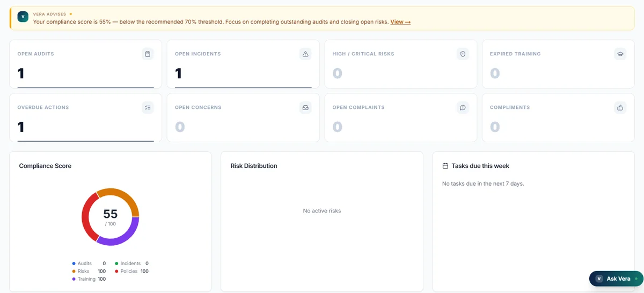Open the Open Audits card
The image size is (644, 293).
click(86, 64)
